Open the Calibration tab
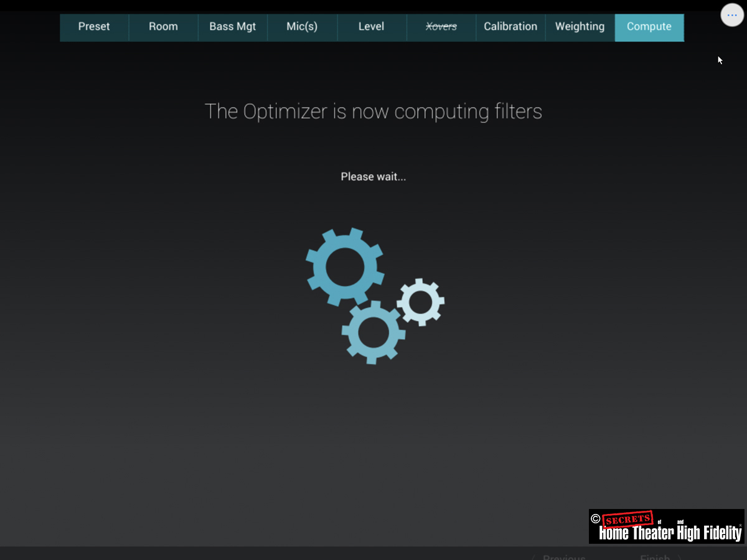Viewport: 747px width, 560px height. click(x=510, y=27)
